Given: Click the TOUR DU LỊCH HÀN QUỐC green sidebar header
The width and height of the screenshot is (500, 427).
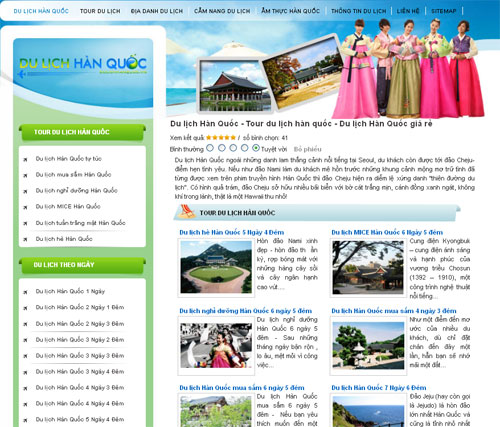Looking at the screenshot, I should click(x=82, y=132).
